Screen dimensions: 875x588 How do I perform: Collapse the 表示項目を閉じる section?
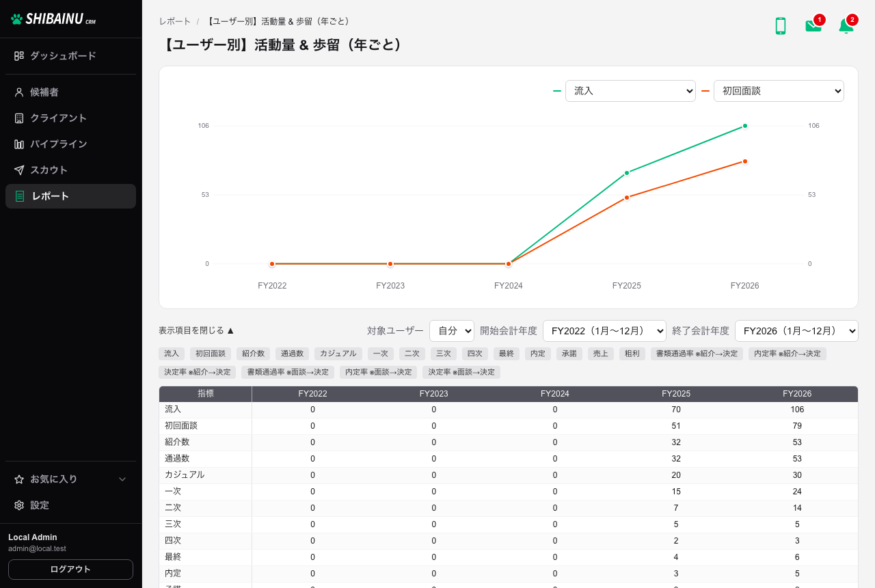pyautogui.click(x=197, y=331)
